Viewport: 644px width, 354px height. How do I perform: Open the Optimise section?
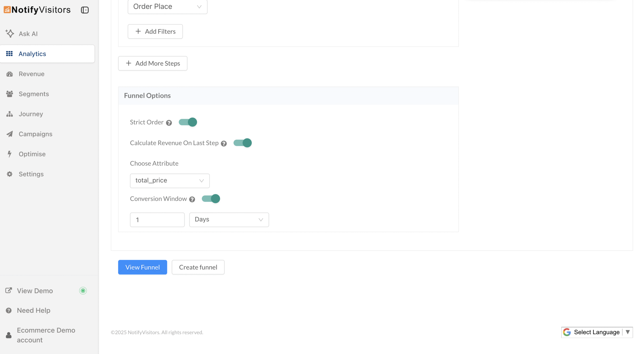pyautogui.click(x=32, y=154)
